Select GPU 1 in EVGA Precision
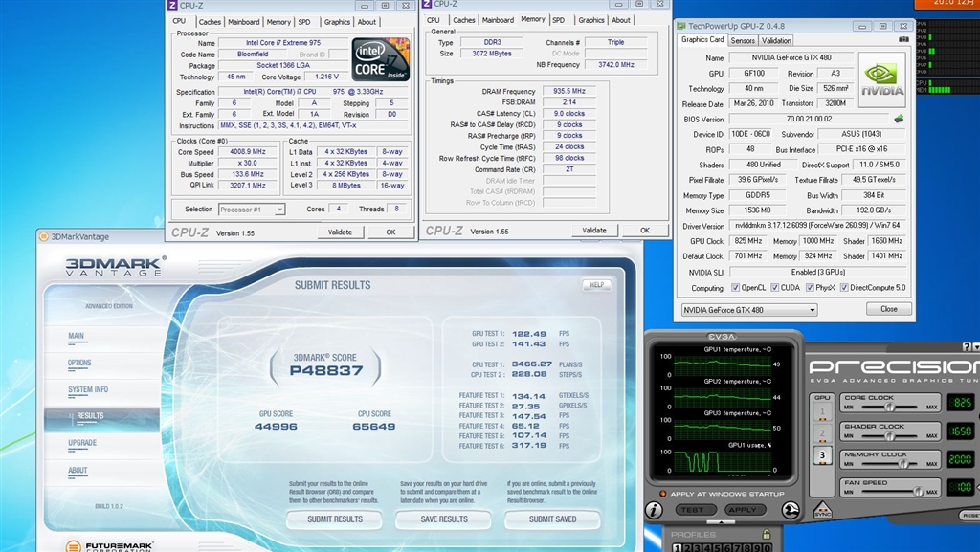The width and height of the screenshot is (980, 552). point(822,411)
